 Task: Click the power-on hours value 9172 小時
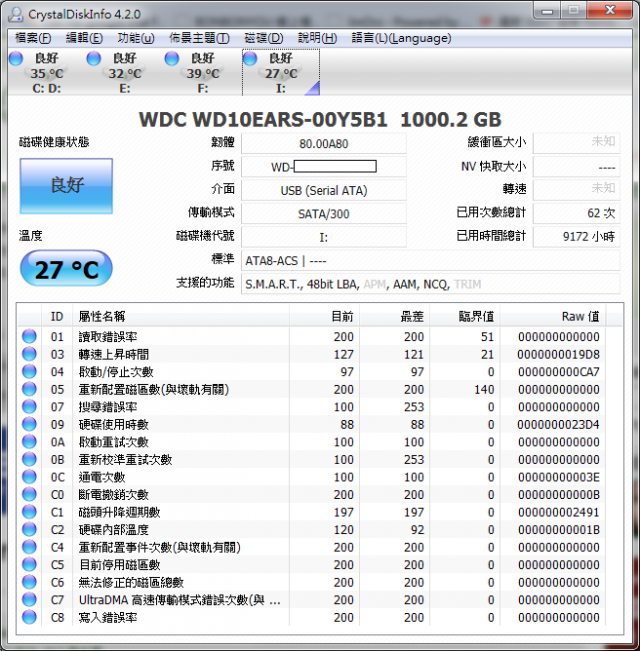577,237
